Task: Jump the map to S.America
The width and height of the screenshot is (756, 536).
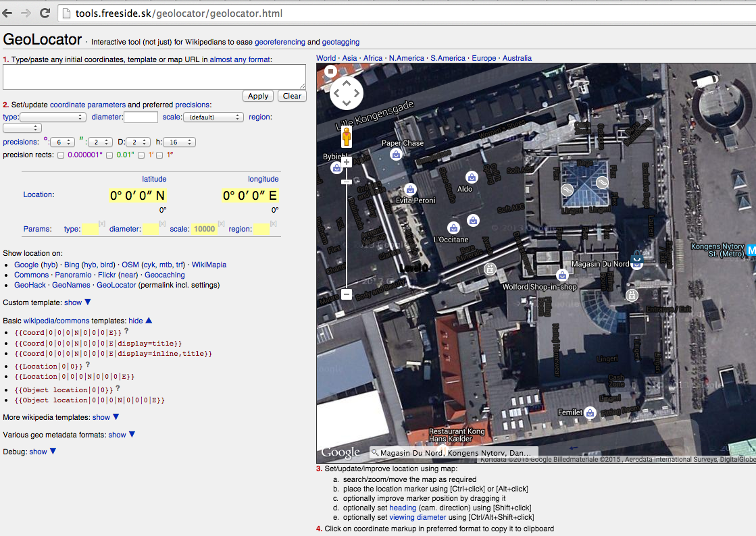Action: coord(448,58)
